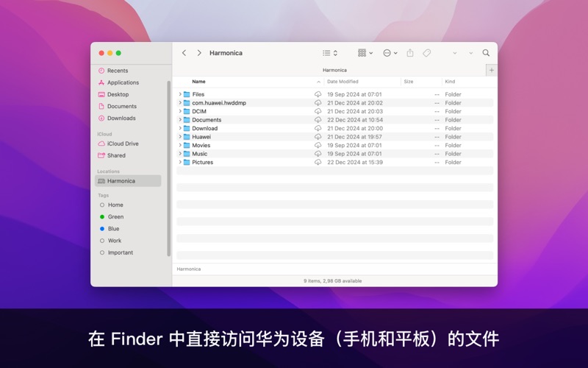Select the Files folder icon

point(187,94)
